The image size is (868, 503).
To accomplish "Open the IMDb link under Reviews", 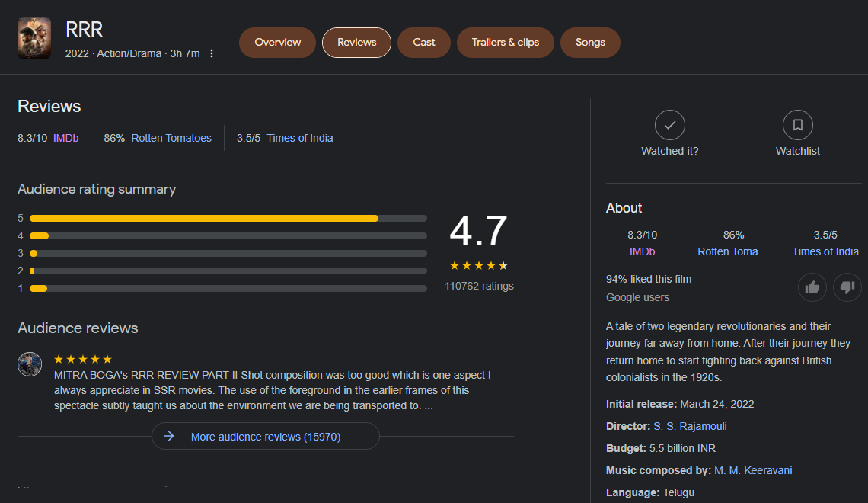I will click(66, 138).
